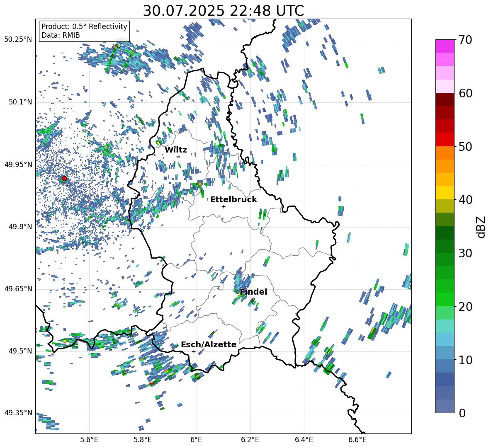Click the 70 colorbar tick label
This screenshot has height=448, width=491.
465,40
